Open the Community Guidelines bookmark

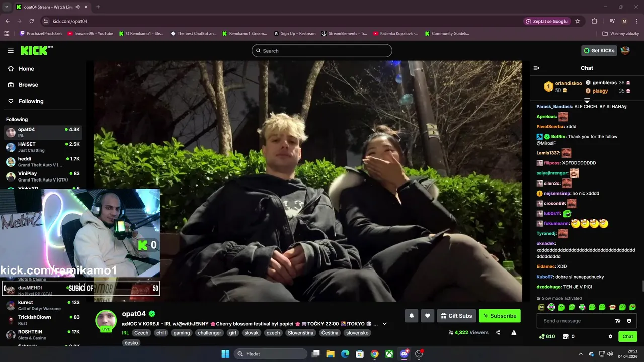point(447,34)
